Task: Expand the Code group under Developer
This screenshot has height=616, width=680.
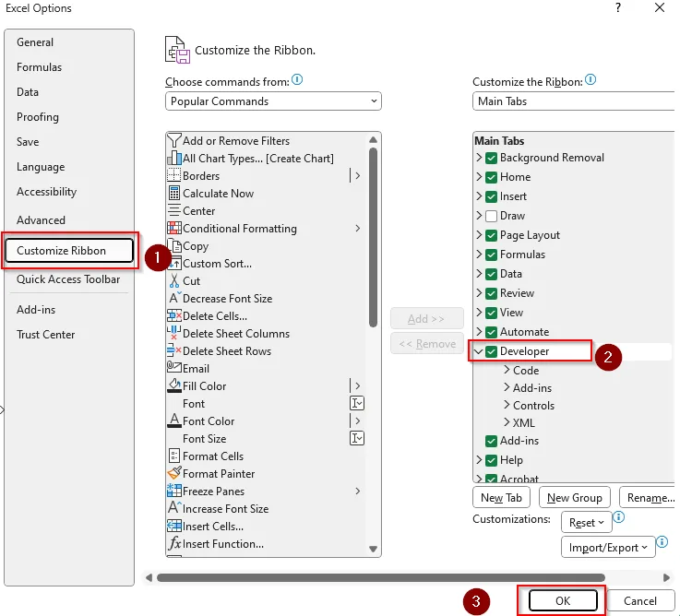Action: tap(507, 370)
